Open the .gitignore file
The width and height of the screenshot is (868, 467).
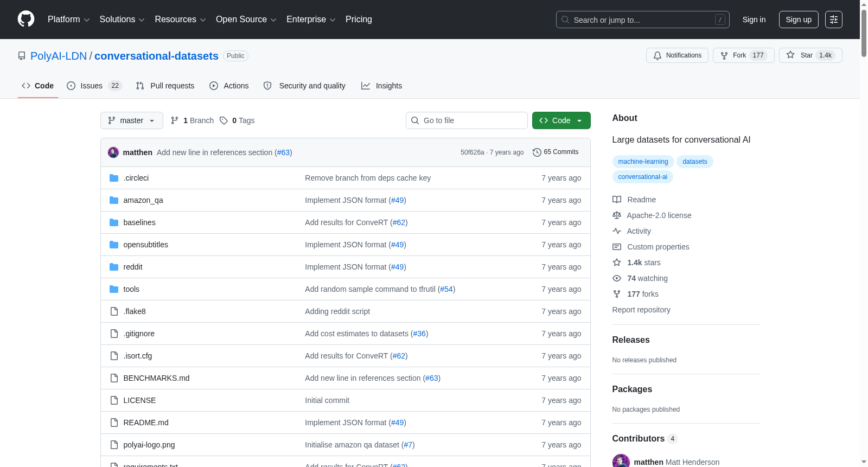(x=139, y=334)
